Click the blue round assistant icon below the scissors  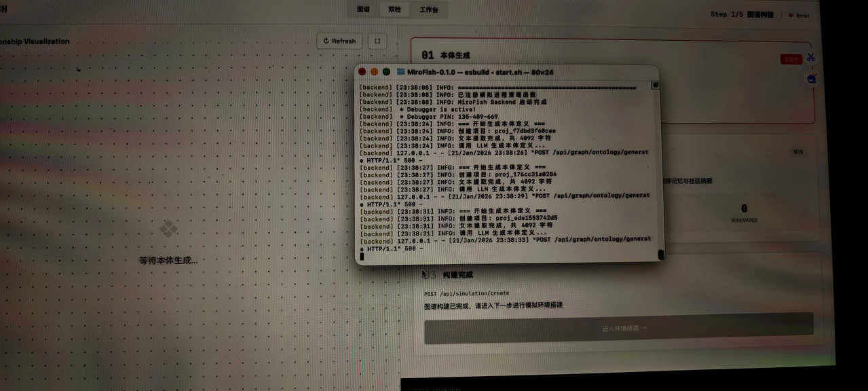(812, 79)
